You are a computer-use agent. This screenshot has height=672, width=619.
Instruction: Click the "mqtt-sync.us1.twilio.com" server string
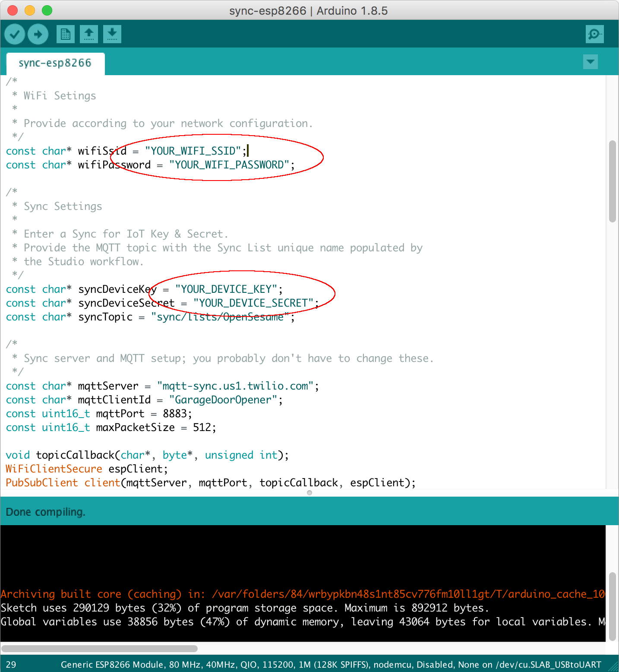point(235,386)
